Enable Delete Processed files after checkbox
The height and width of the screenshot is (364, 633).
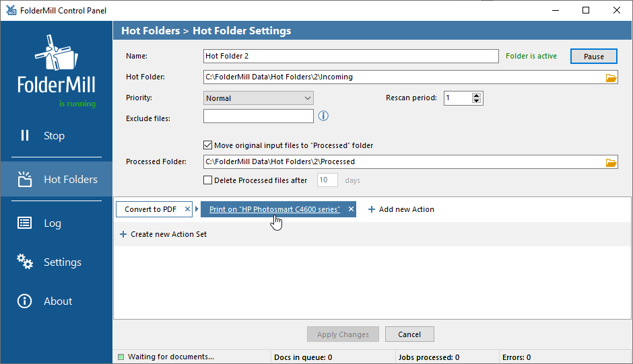(x=207, y=180)
